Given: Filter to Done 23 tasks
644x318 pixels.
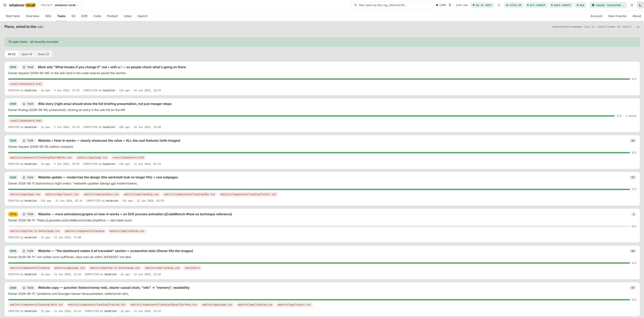Looking at the screenshot, I should pos(43,54).
